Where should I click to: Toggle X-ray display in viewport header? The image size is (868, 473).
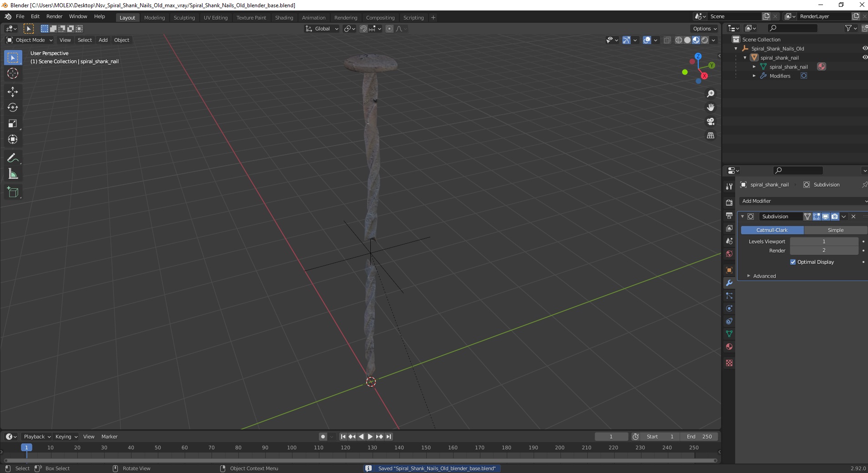pyautogui.click(x=667, y=40)
